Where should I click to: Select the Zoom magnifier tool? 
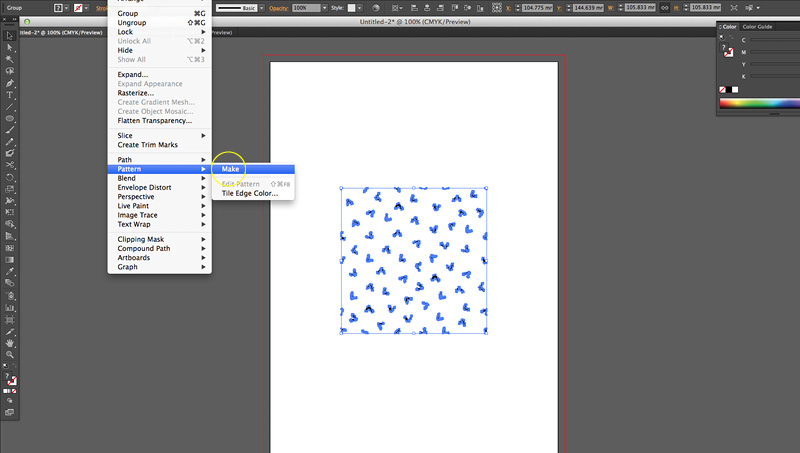(x=10, y=355)
